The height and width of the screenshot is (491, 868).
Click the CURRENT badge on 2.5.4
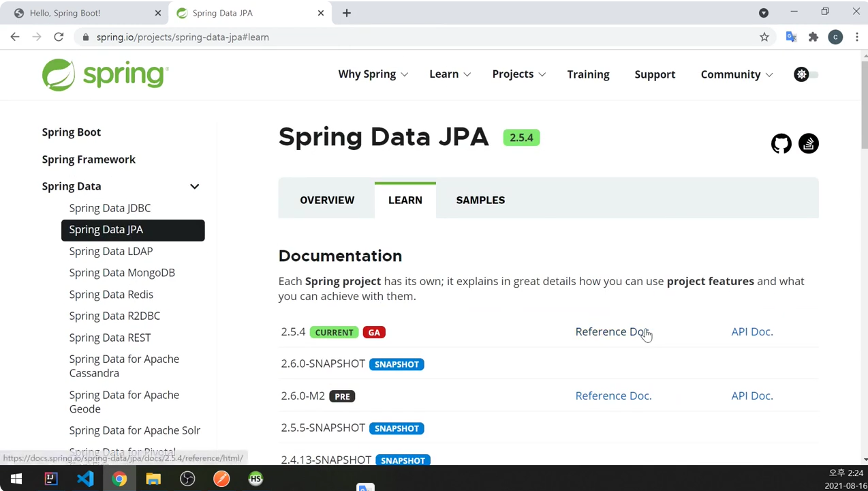[334, 332]
